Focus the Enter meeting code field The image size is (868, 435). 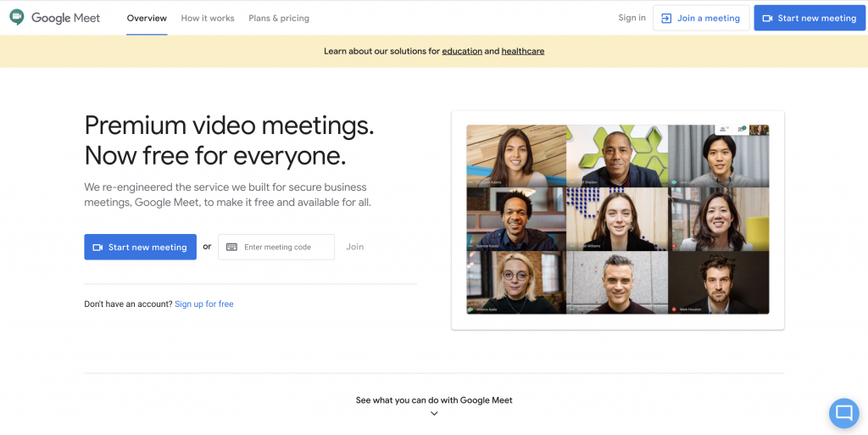tap(276, 247)
